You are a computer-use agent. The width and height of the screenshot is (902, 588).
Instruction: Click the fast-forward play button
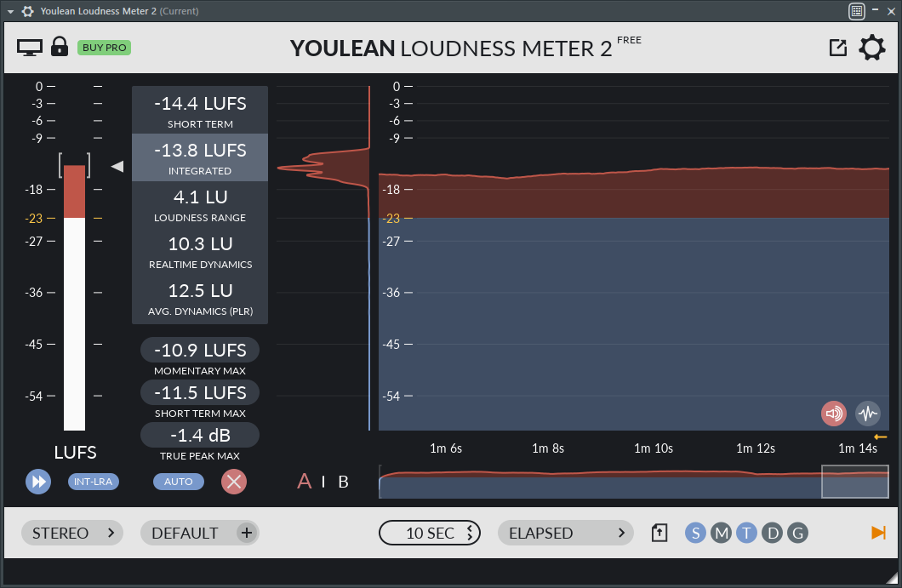[38, 482]
